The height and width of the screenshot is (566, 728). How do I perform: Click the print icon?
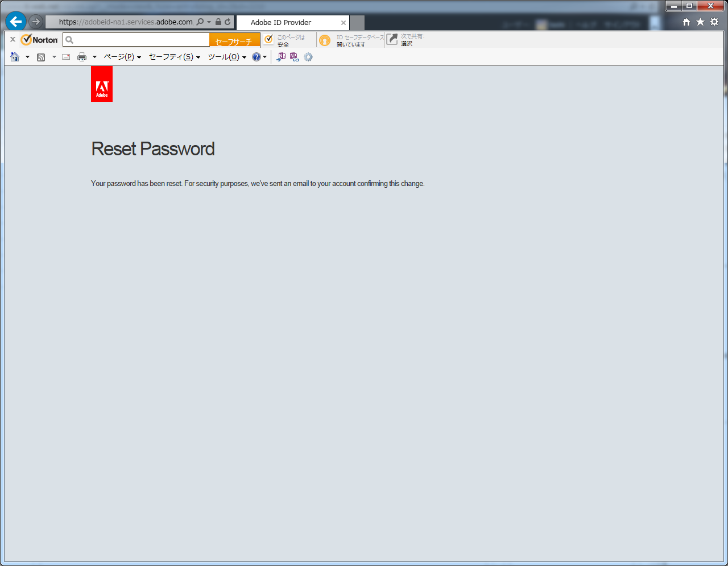(82, 57)
